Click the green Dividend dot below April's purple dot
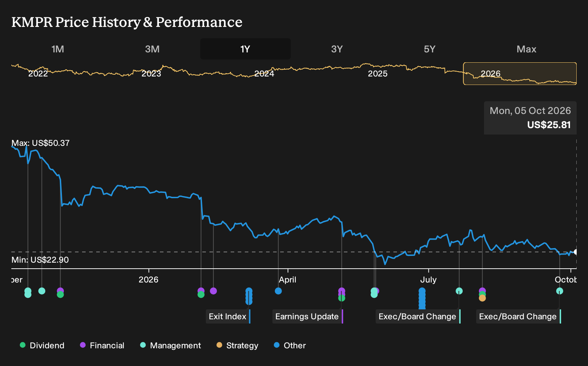The image size is (588, 366). tap(341, 298)
